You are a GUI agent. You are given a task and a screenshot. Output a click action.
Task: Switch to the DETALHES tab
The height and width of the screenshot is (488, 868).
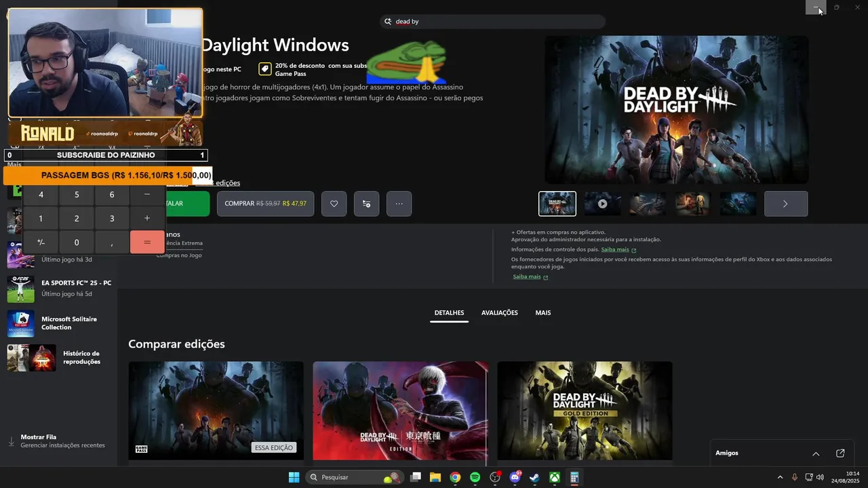coord(449,313)
